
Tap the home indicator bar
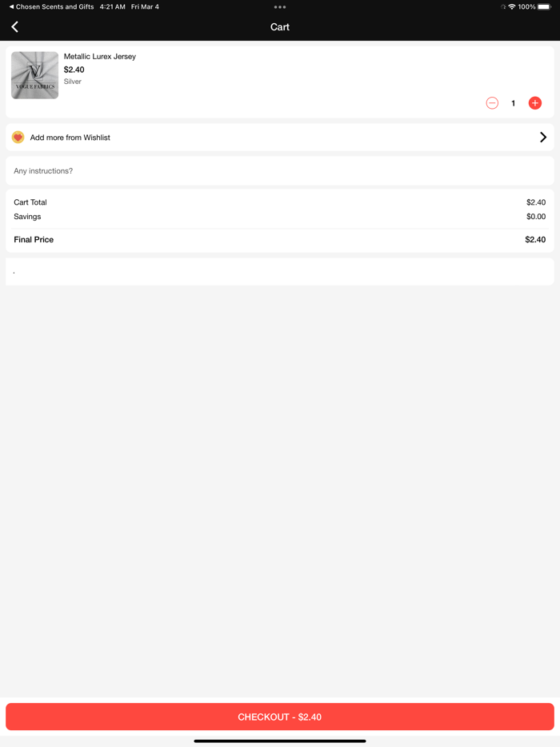point(280,741)
